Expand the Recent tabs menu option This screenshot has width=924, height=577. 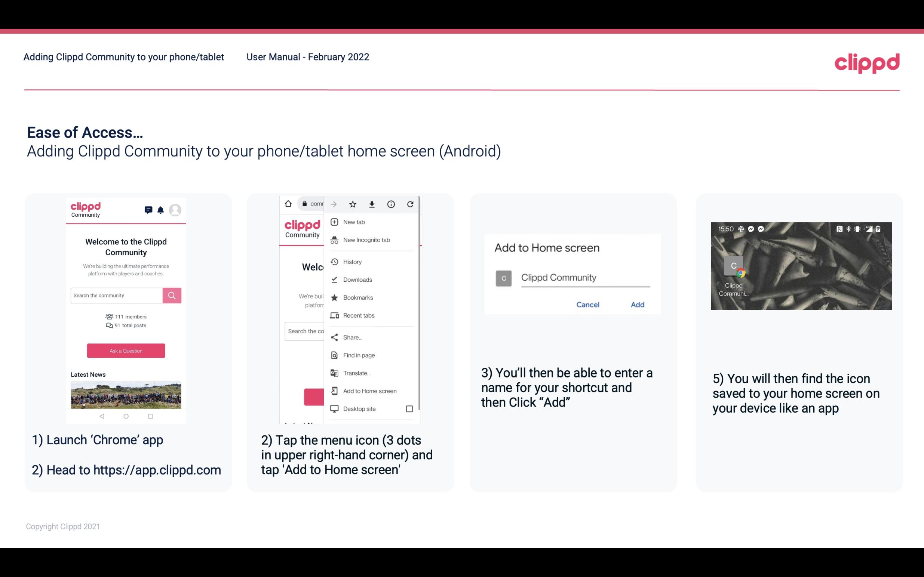tap(358, 315)
